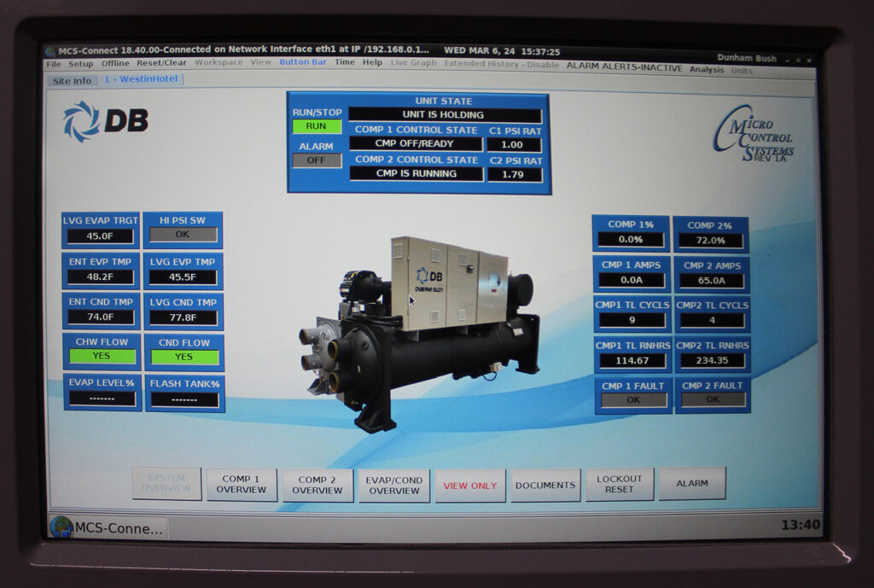
Task: Click the DB logo
Action: 105,121
